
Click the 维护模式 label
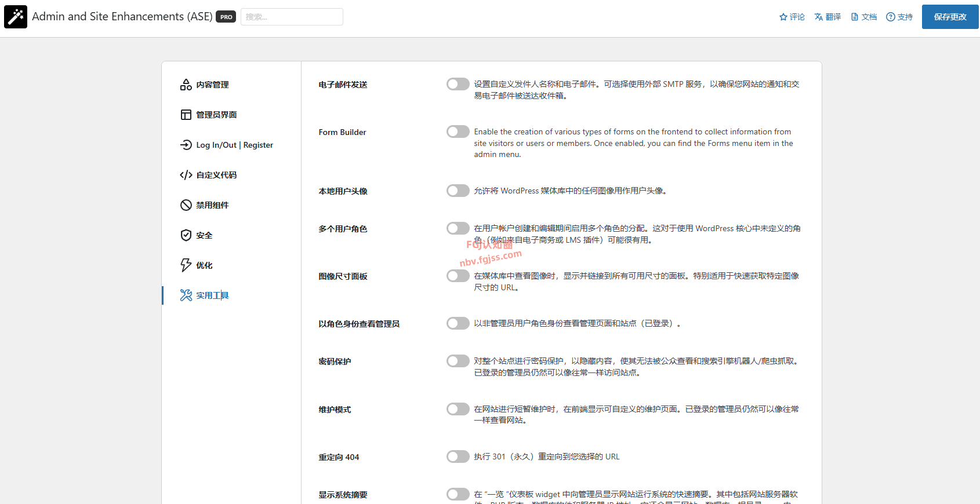click(x=335, y=410)
